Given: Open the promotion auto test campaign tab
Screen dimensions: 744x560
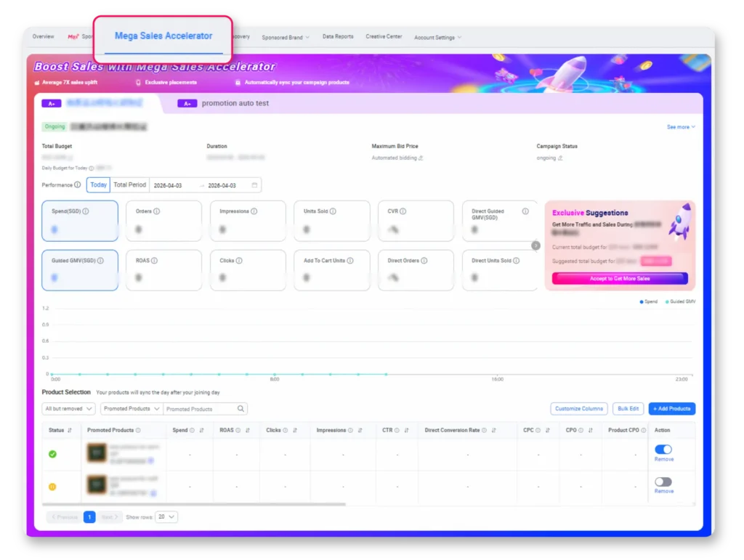Looking at the screenshot, I should tap(235, 103).
